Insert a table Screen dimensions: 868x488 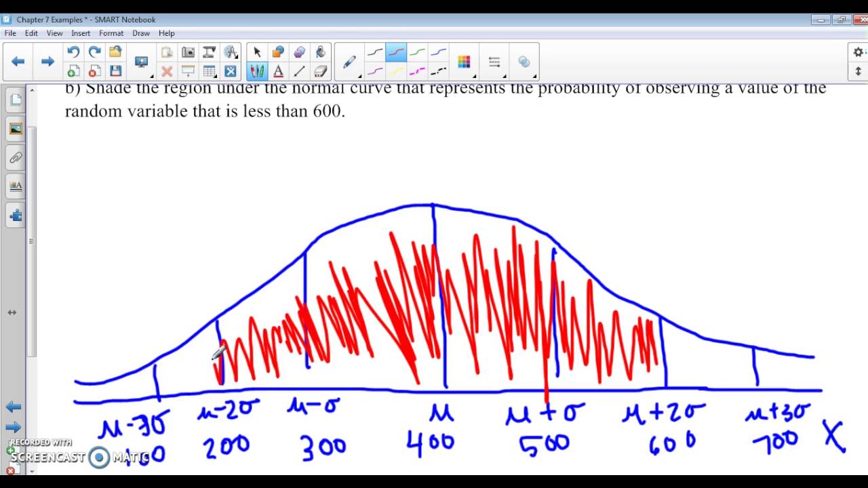(210, 71)
